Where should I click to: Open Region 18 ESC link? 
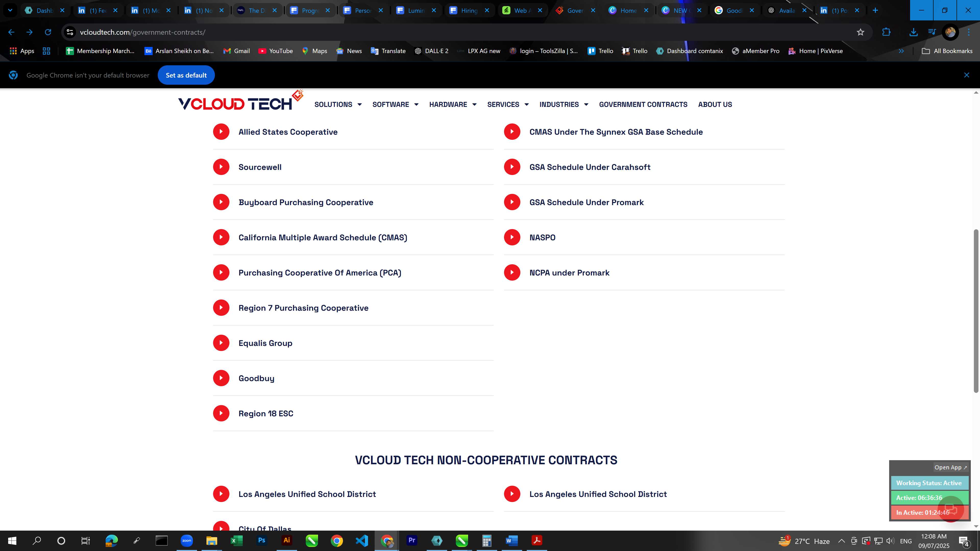coord(265,413)
